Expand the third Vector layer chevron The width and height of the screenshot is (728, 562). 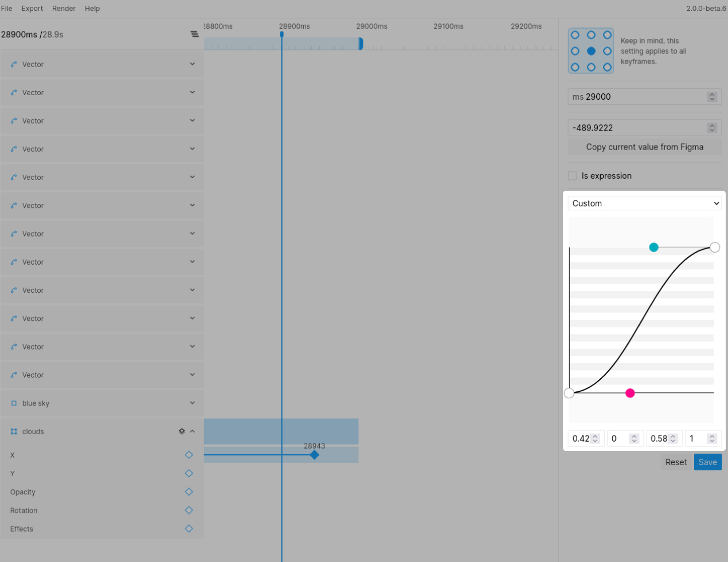[193, 121]
